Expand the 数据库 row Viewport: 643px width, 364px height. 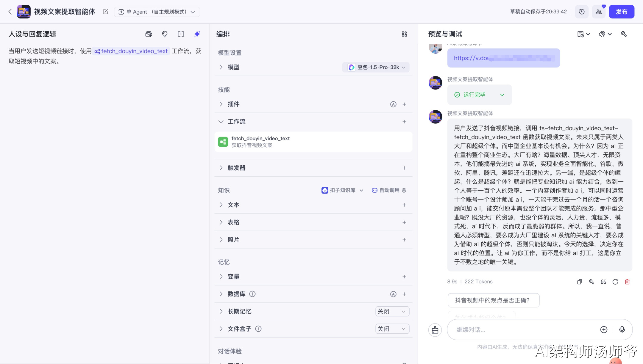221,294
